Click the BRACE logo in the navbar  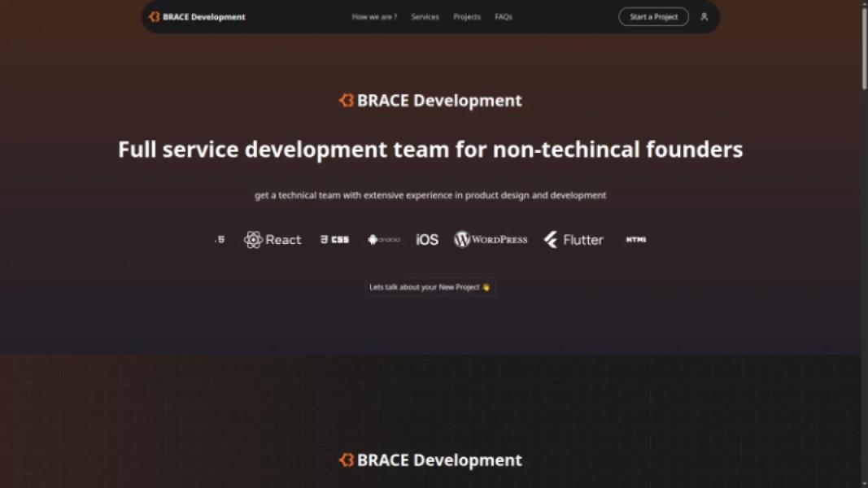pos(155,17)
